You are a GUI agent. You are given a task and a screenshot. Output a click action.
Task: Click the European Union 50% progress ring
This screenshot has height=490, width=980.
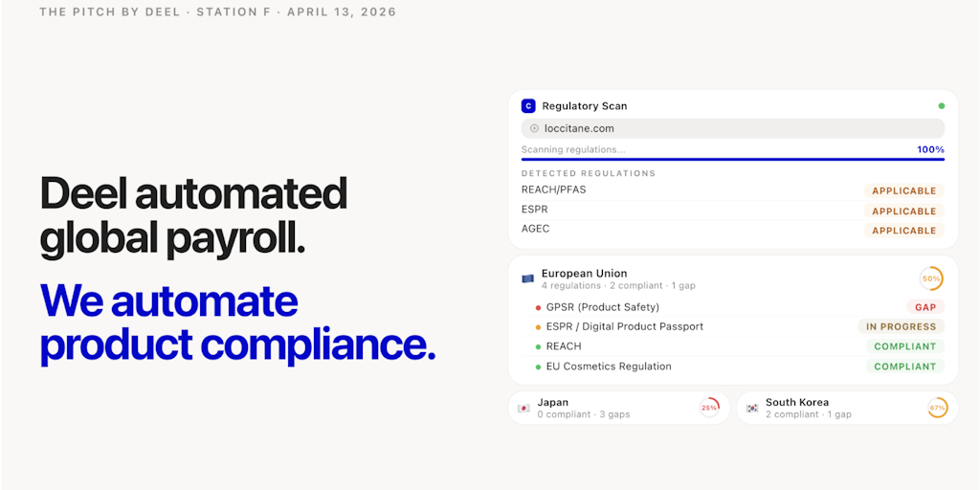[931, 278]
